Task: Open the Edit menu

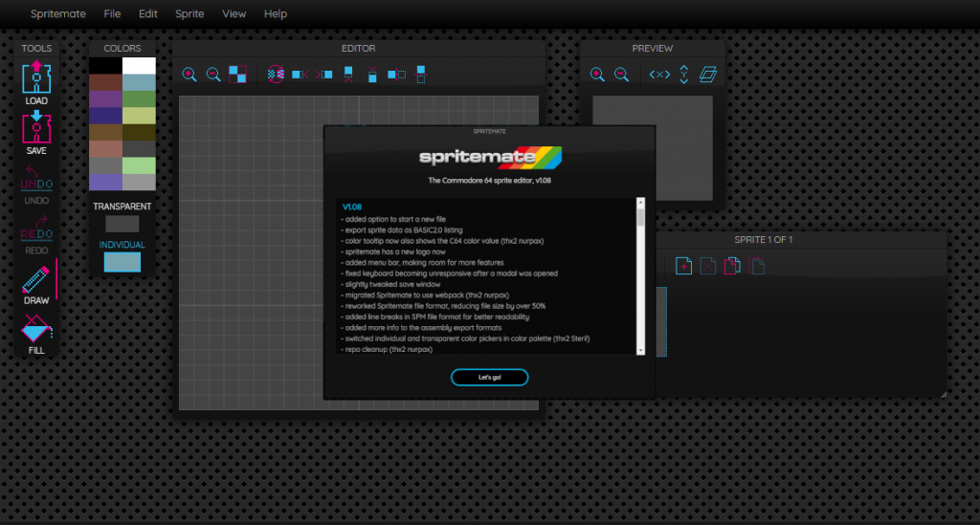Action: 148,13
